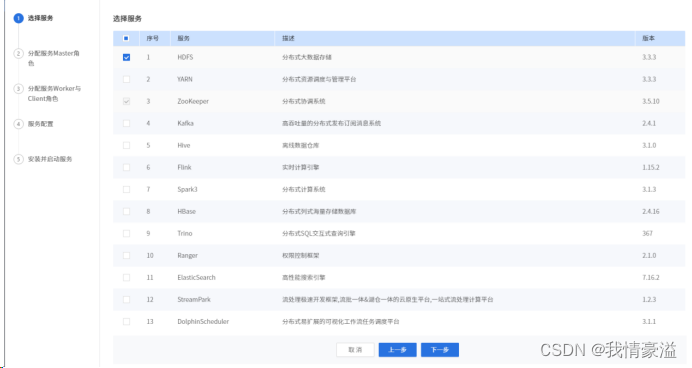Screen dimensions: 692x368
Task: Go back with the 上一步 button
Action: (397, 350)
